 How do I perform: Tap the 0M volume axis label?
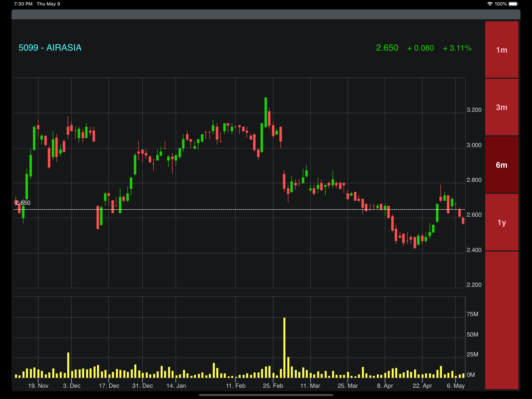click(471, 375)
